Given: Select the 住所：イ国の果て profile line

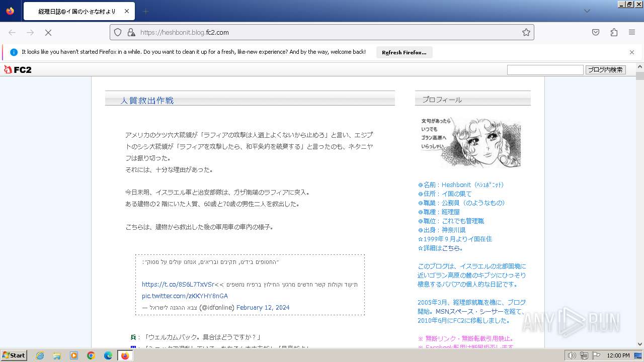Looking at the screenshot, I should point(445,194).
